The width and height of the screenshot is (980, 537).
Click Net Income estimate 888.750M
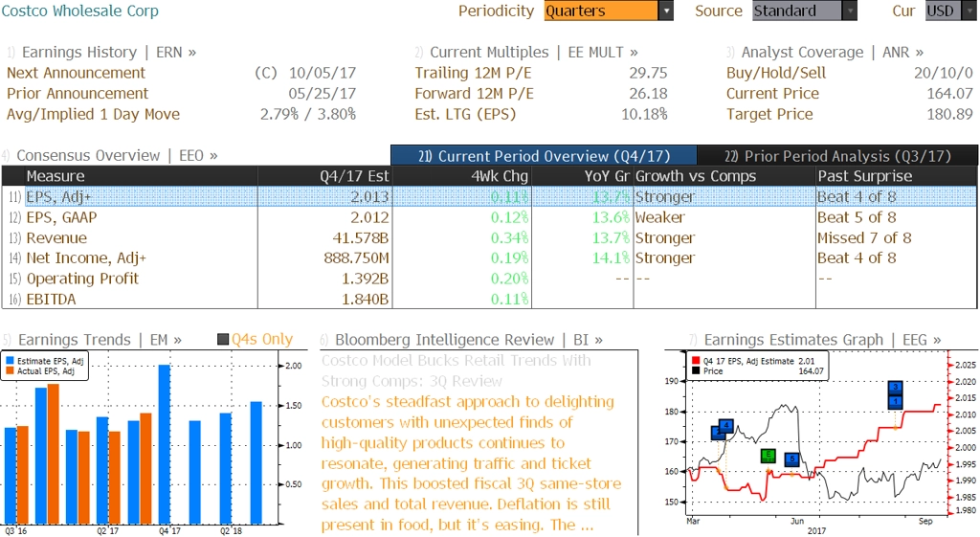pyautogui.click(x=356, y=258)
